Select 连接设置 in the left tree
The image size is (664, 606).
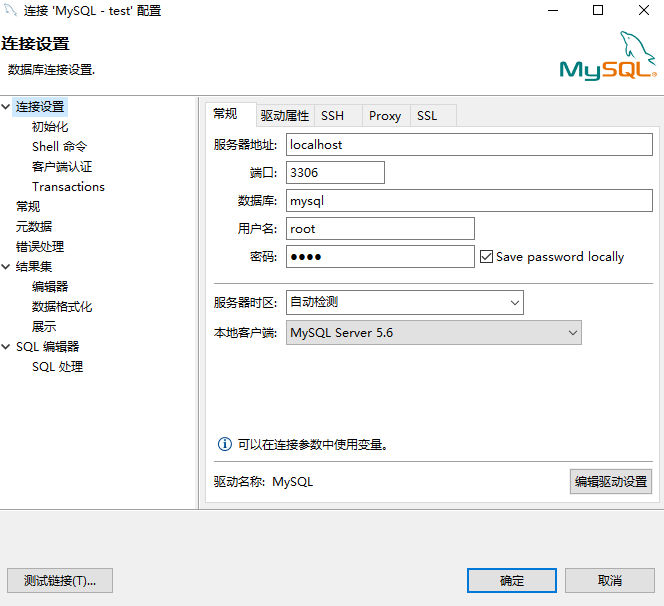click(x=40, y=107)
